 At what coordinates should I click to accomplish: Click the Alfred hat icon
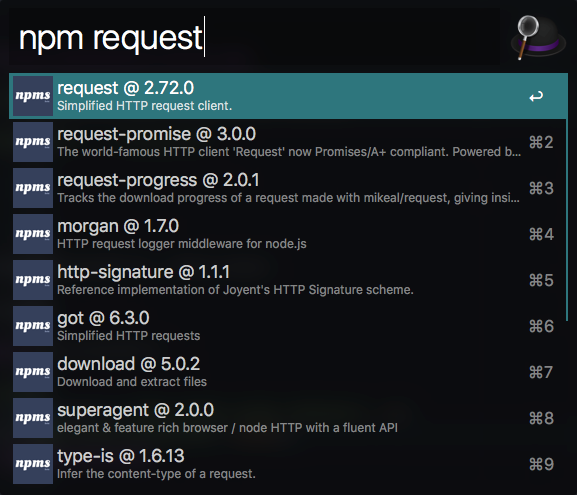tap(538, 37)
